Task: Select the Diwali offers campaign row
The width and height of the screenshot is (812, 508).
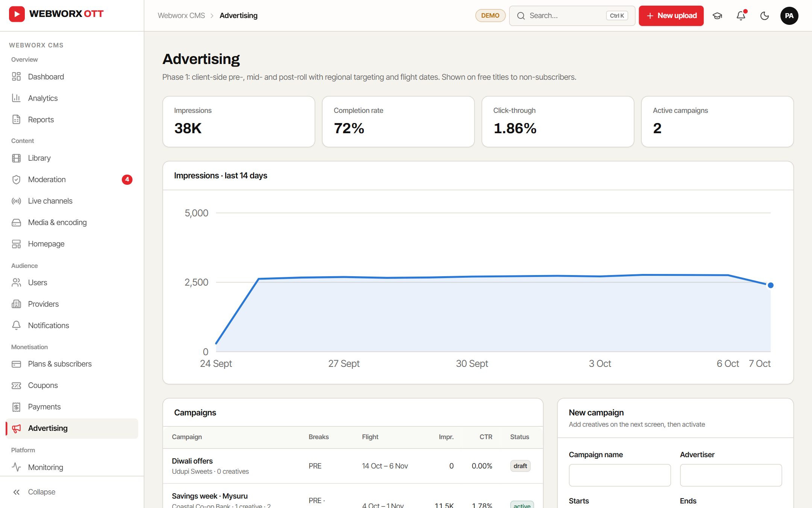Action: [x=353, y=466]
